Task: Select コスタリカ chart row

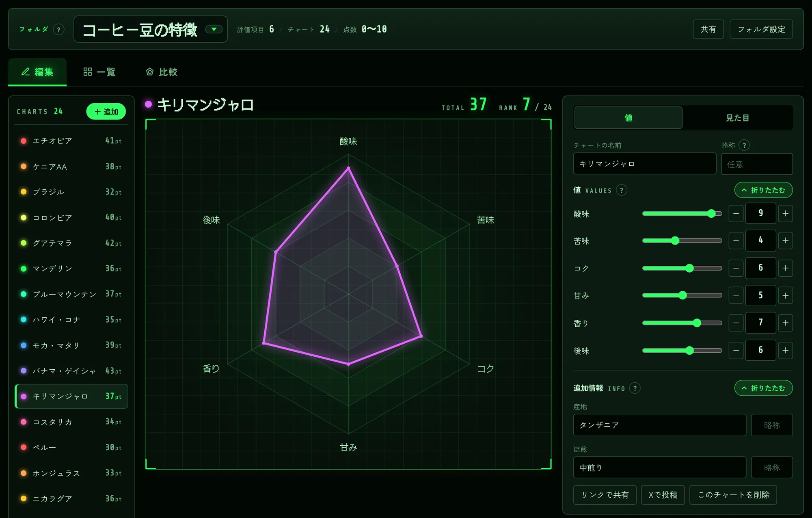Action: 71,422
